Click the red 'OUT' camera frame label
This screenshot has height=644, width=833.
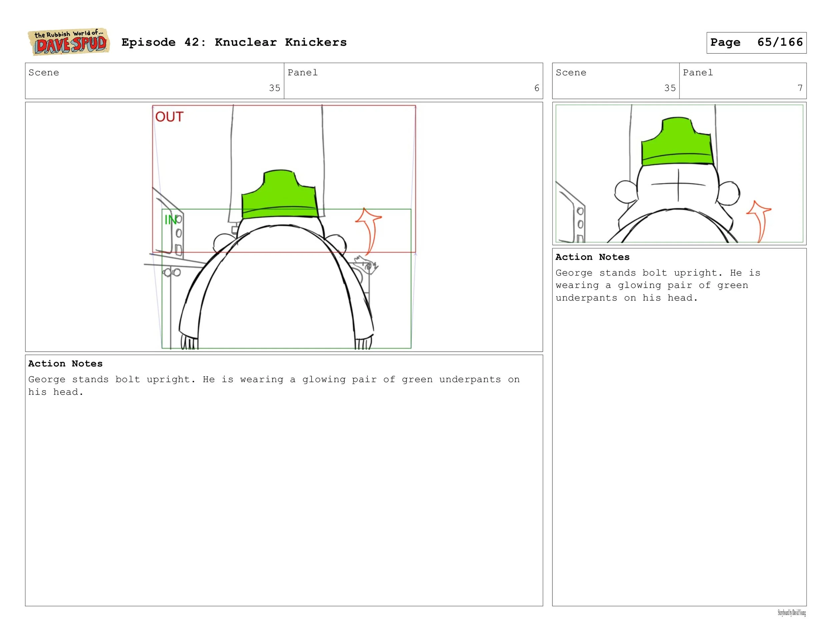pyautogui.click(x=169, y=117)
